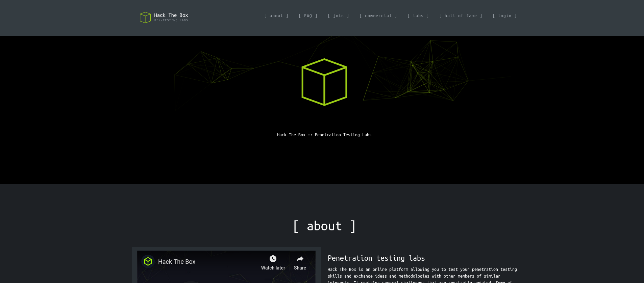The height and width of the screenshot is (283, 644).
Task: Open the about navigation link
Action: (x=276, y=16)
